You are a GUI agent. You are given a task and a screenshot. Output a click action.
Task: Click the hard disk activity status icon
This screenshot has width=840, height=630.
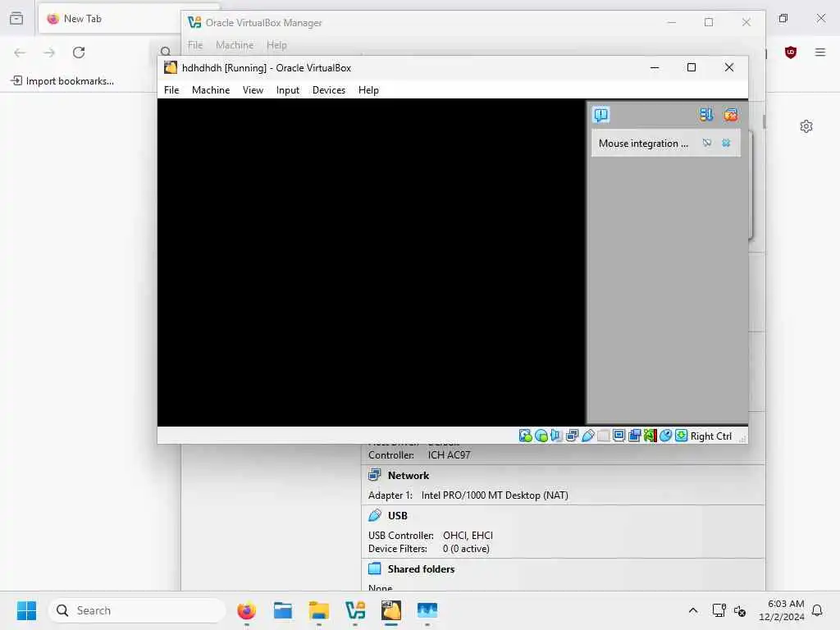click(525, 436)
